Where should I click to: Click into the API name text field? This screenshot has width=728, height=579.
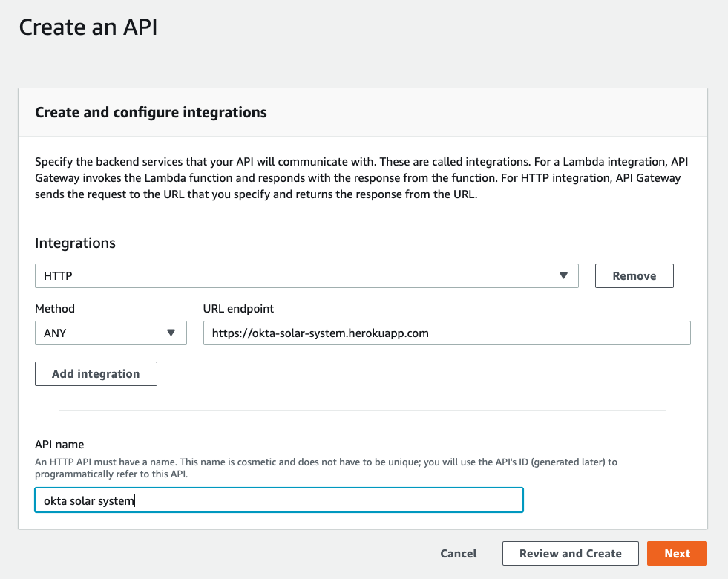click(279, 500)
